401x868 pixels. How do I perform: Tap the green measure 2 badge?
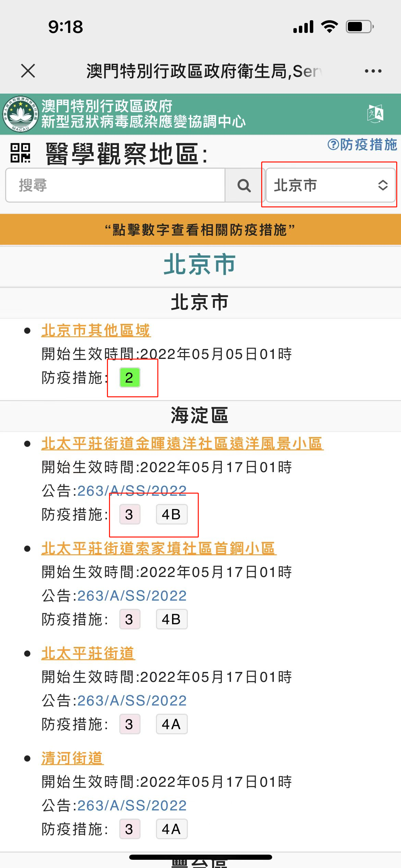[x=130, y=377]
